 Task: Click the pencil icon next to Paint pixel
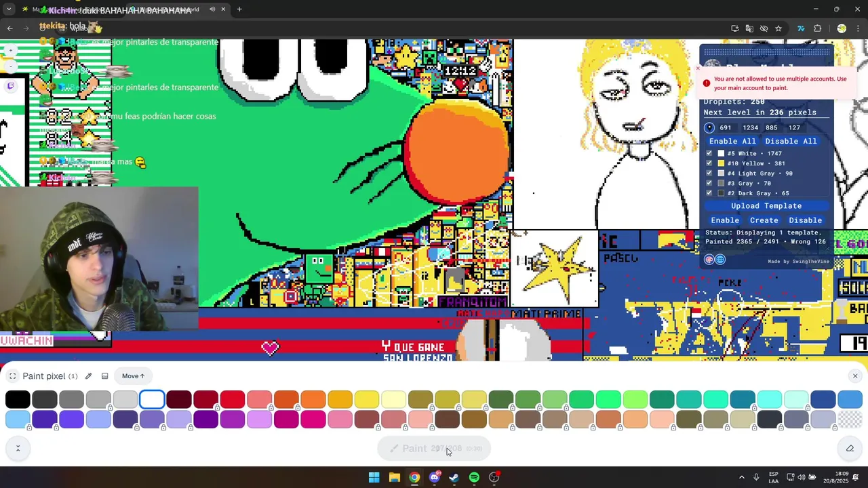tap(88, 376)
